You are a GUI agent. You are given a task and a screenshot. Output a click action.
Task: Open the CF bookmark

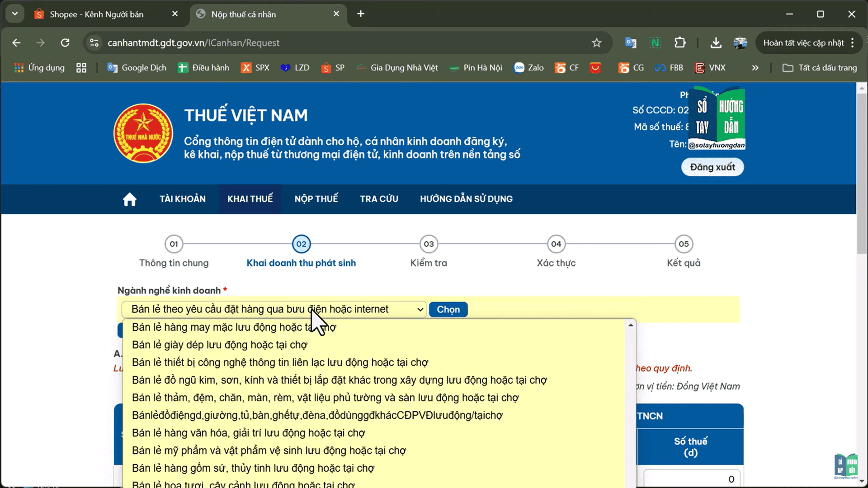(x=567, y=68)
